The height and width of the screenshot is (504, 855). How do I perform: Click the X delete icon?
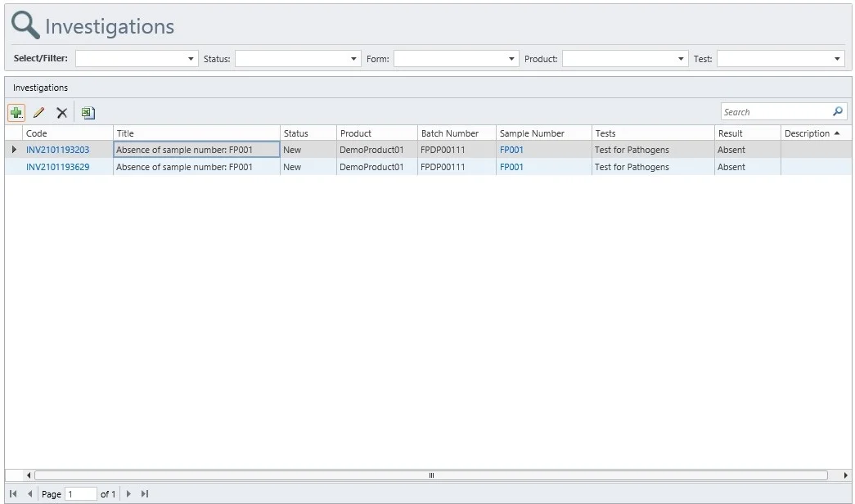click(61, 113)
